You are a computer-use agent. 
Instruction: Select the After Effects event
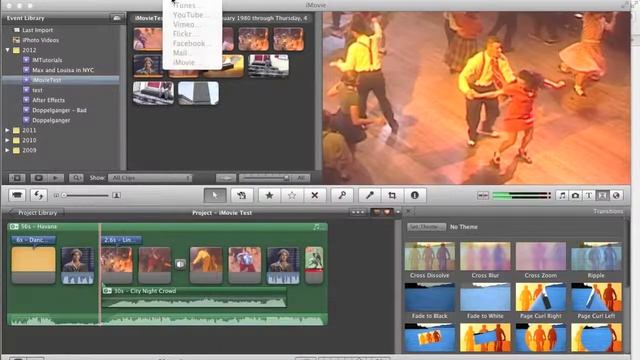[x=48, y=100]
